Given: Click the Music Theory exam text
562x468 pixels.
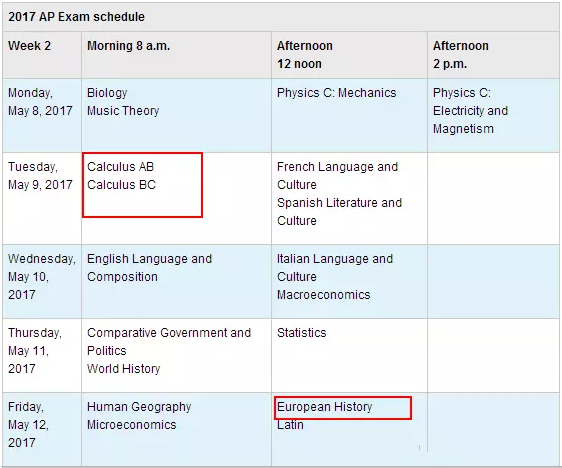Looking at the screenshot, I should pyautogui.click(x=123, y=111).
